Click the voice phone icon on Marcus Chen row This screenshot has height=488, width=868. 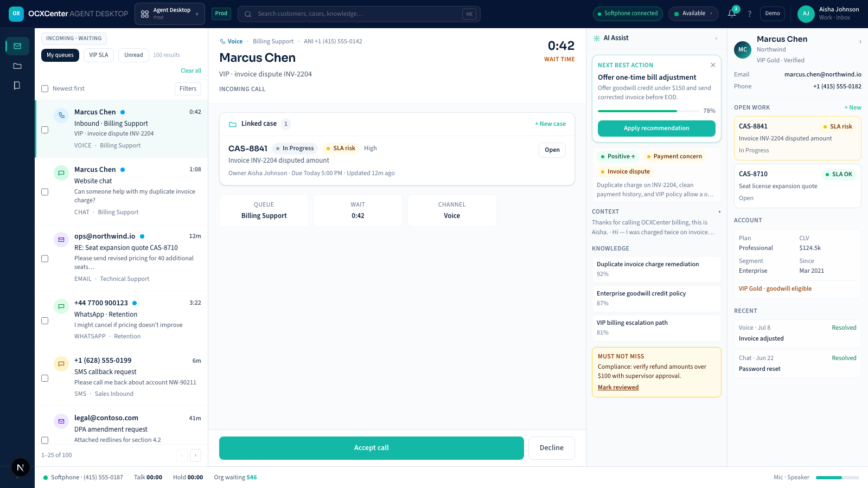[61, 115]
